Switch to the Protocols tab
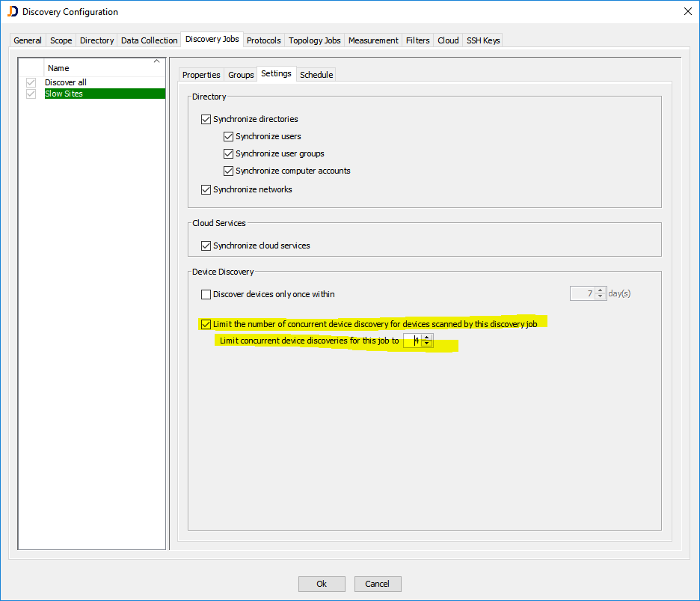Viewport: 700px width, 601px height. [263, 40]
